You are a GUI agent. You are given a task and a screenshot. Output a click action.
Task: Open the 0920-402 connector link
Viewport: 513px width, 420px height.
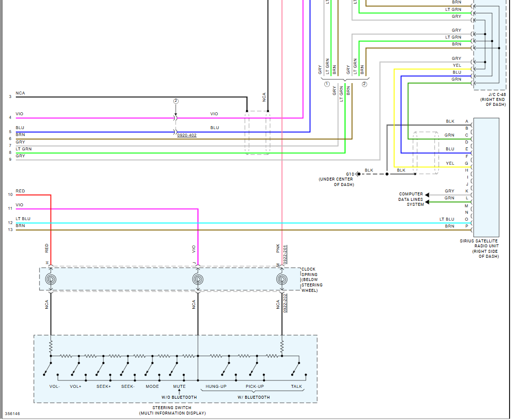(187, 136)
